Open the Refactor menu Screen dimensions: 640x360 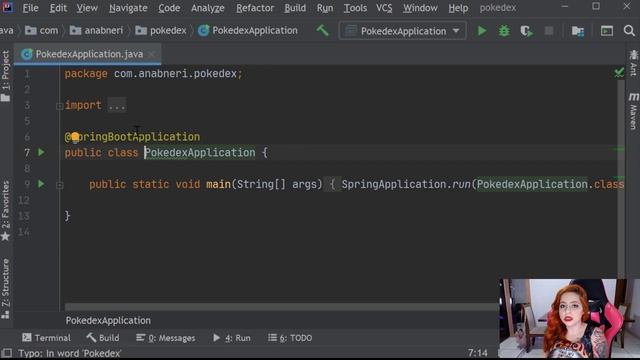point(255,8)
